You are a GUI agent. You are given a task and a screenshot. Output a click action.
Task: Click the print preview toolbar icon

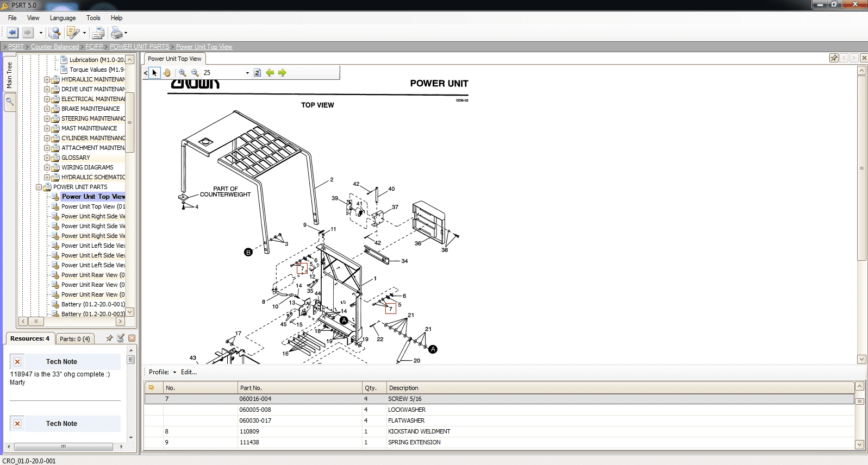tap(98, 33)
